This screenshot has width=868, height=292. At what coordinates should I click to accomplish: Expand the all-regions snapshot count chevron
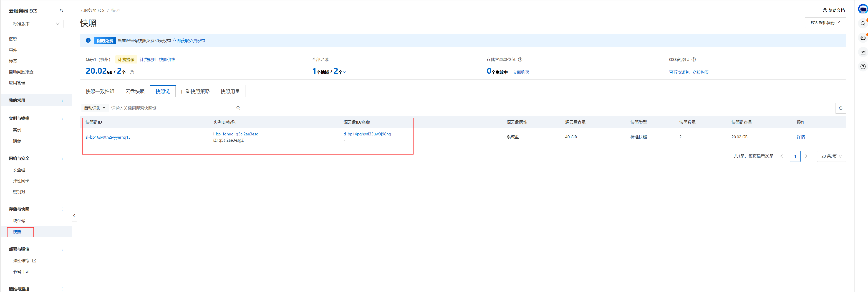(x=344, y=72)
